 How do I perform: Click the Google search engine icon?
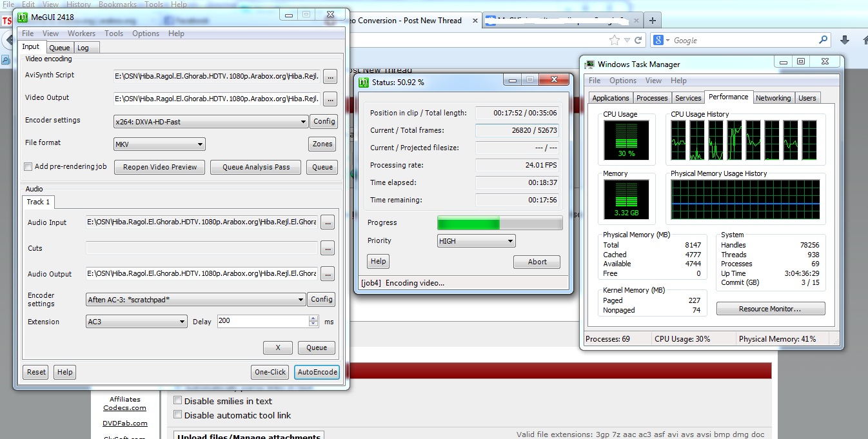[658, 40]
